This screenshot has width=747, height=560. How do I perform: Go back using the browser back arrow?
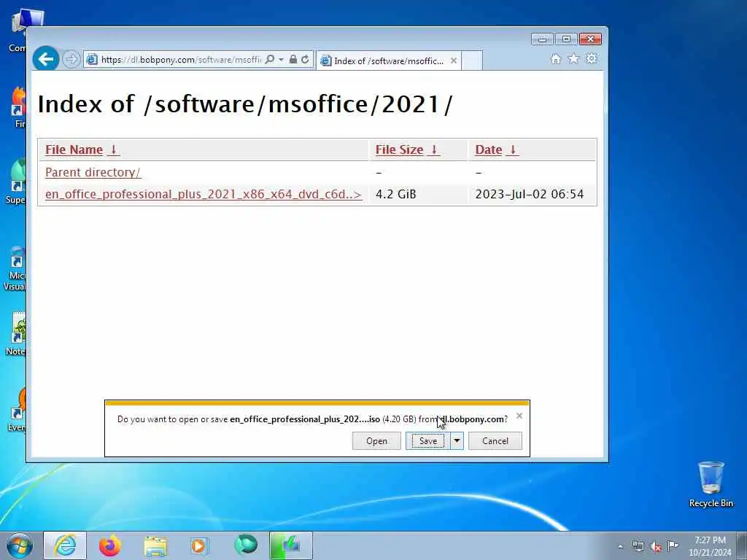[46, 59]
